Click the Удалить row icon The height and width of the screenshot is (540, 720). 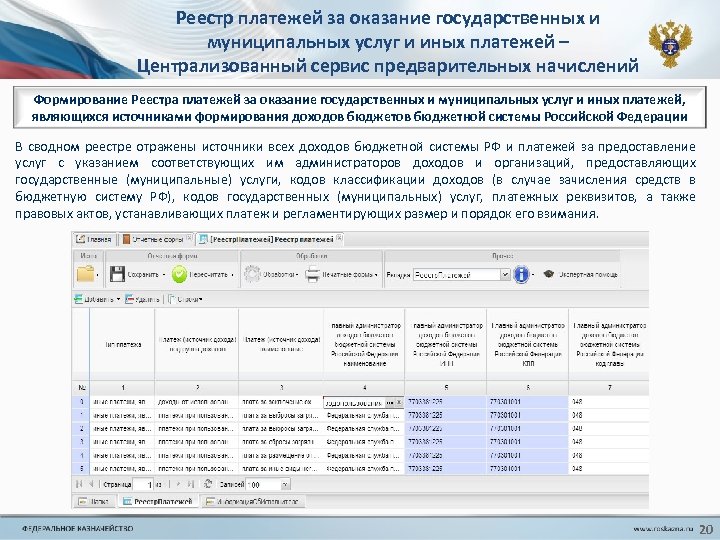click(129, 299)
